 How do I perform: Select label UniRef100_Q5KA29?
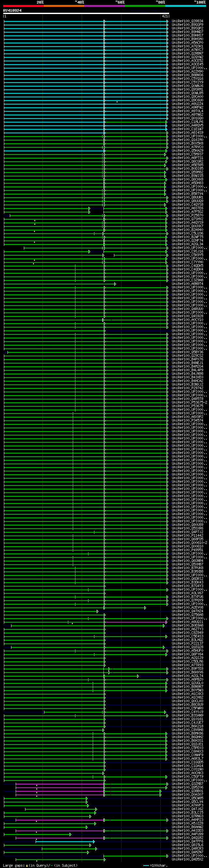click(187, 151)
